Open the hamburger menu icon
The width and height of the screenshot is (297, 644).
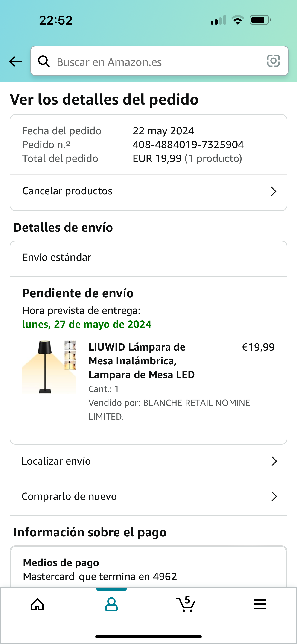260,605
